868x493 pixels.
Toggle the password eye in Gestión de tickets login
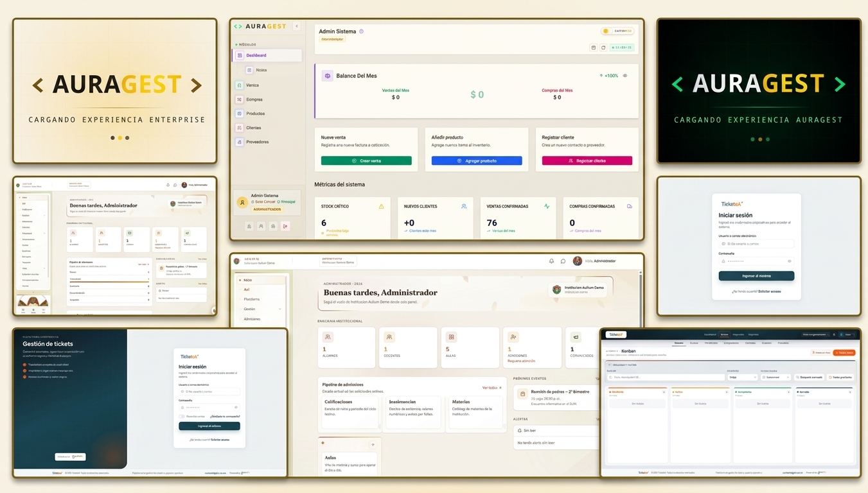coord(236,407)
